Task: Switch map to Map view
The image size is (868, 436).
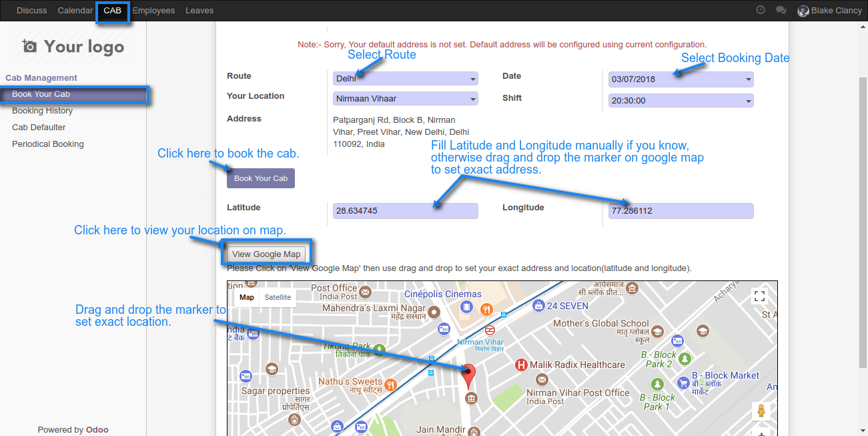Action: click(247, 297)
